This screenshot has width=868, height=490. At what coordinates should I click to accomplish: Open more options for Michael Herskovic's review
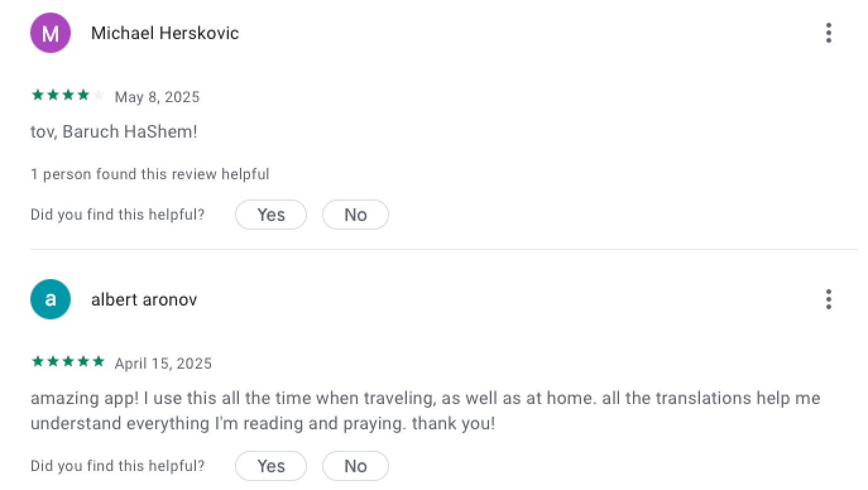coord(828,33)
